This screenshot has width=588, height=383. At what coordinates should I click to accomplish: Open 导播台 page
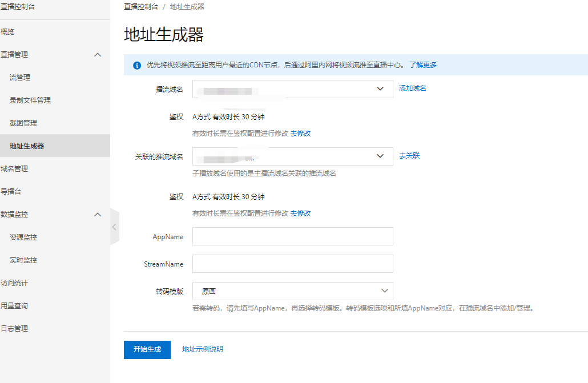[11, 192]
